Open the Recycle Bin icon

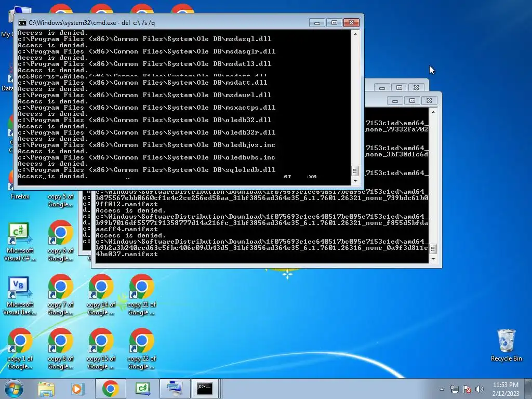point(506,345)
